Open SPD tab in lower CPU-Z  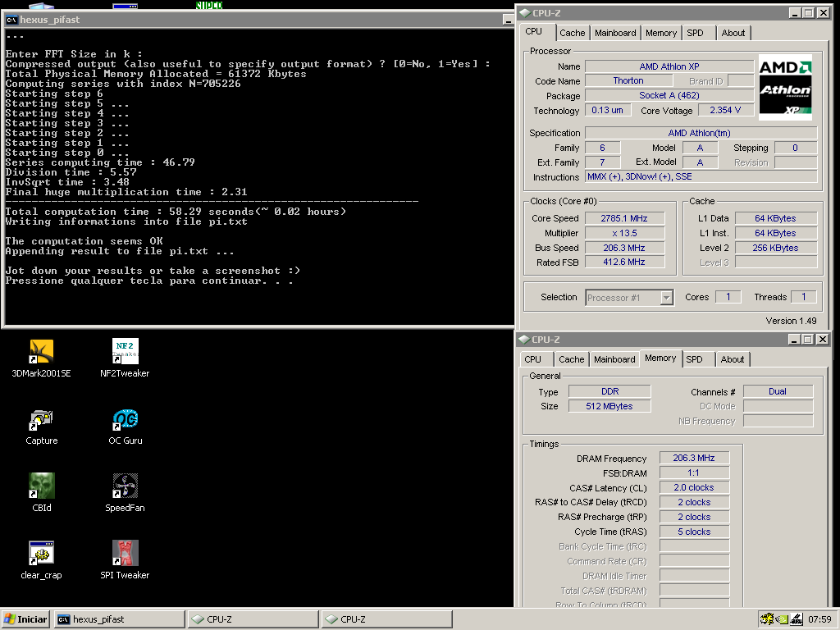pyautogui.click(x=699, y=359)
